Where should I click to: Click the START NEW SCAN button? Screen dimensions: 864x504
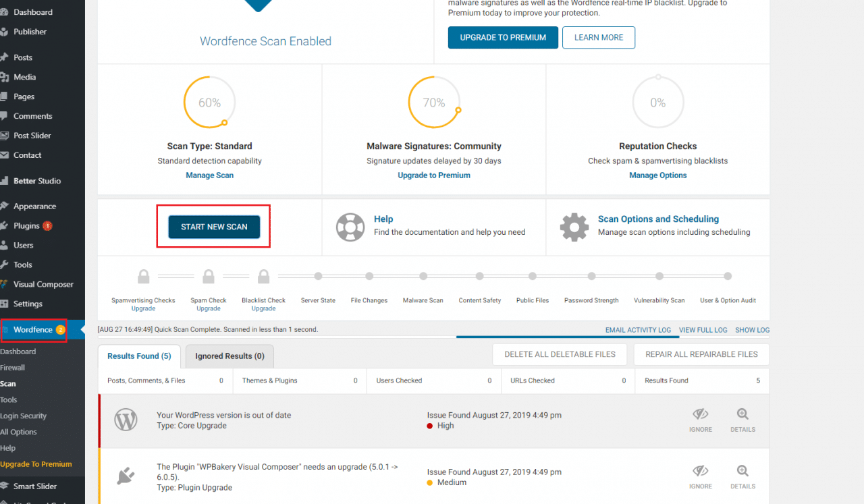click(x=213, y=227)
